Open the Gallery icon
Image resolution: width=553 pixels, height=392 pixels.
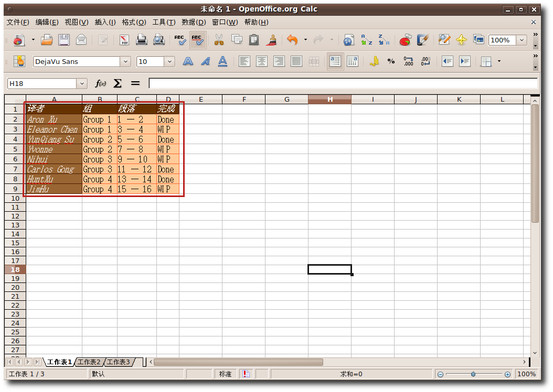(x=478, y=40)
